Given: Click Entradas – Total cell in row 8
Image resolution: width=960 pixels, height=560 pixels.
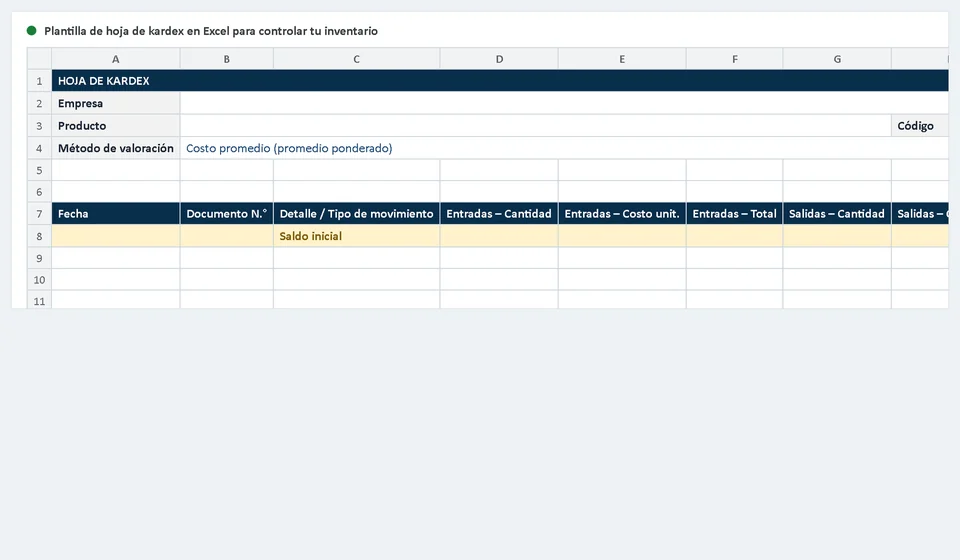Looking at the screenshot, I should coord(735,236).
